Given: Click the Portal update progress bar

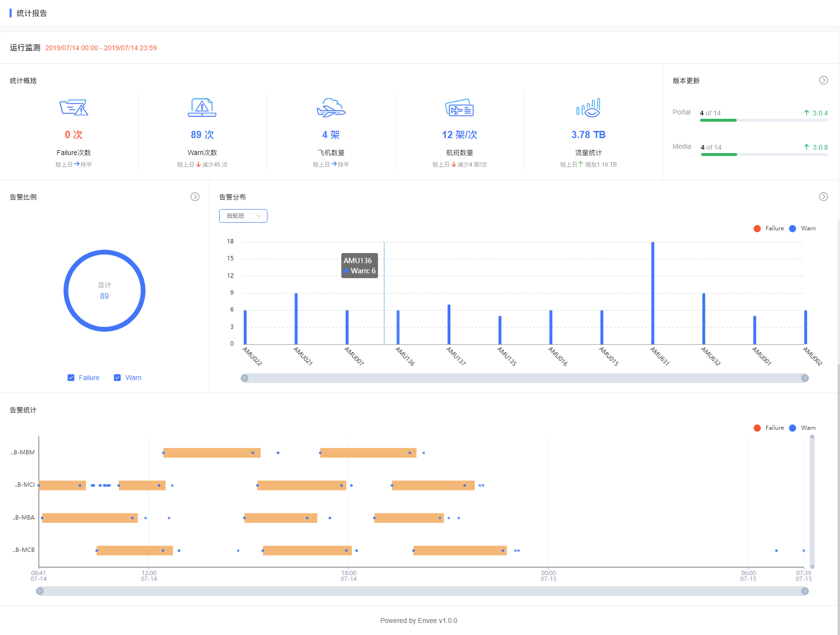Looking at the screenshot, I should pos(764,120).
